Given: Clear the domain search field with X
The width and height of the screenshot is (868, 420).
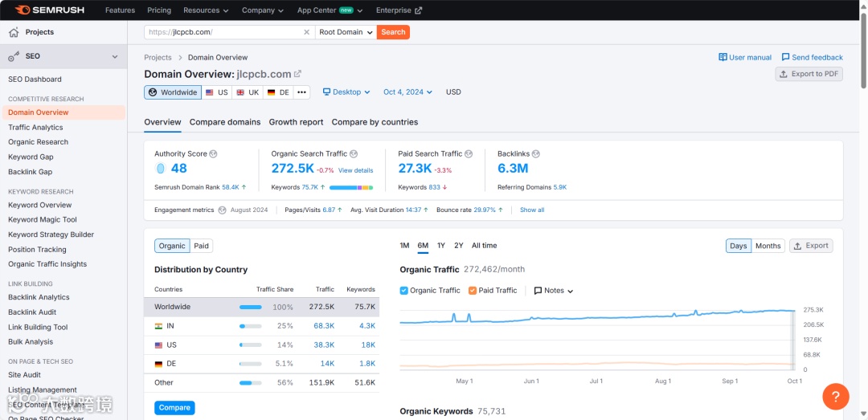Looking at the screenshot, I should [x=307, y=32].
